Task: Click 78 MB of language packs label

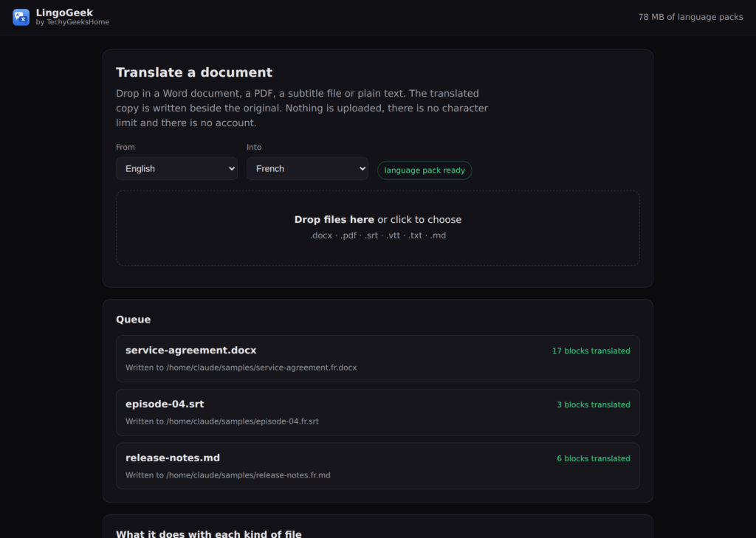Action: click(690, 17)
